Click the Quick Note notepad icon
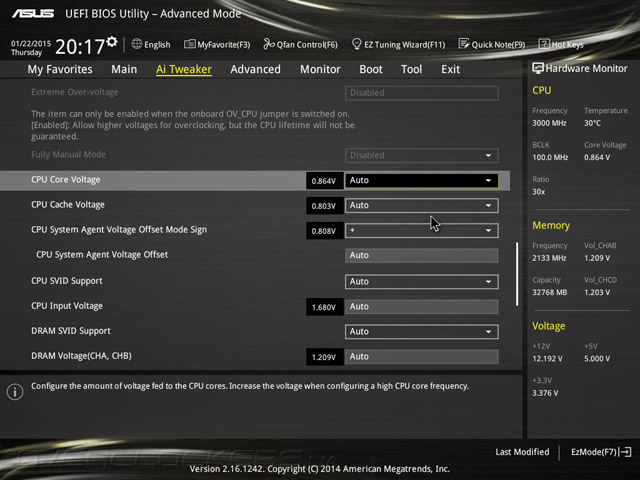The width and height of the screenshot is (640, 480). [464, 44]
